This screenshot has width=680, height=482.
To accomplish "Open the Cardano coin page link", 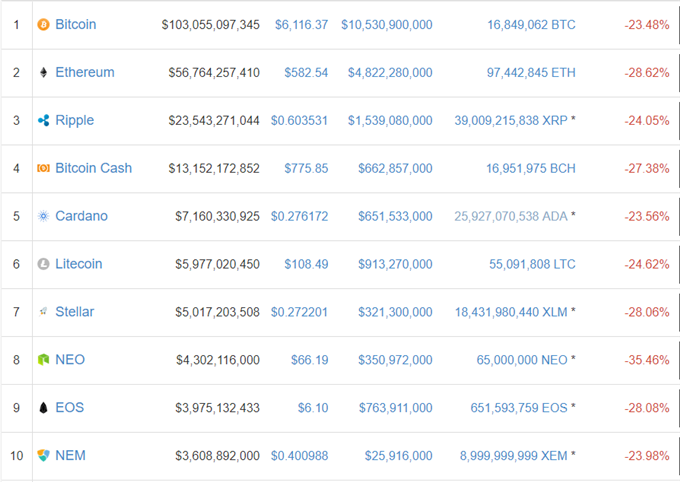I will point(82,216).
